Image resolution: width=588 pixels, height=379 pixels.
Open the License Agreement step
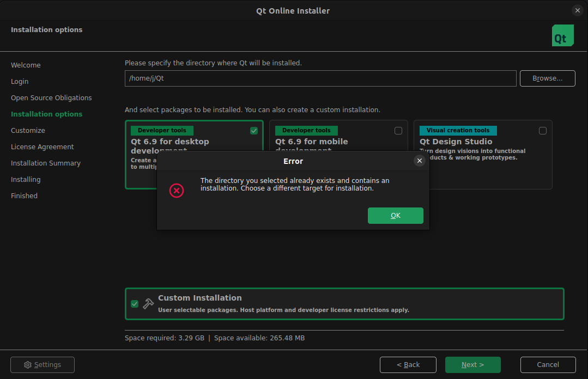pos(43,147)
